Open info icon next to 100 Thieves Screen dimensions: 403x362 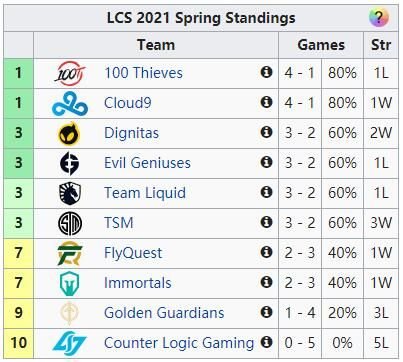click(266, 72)
